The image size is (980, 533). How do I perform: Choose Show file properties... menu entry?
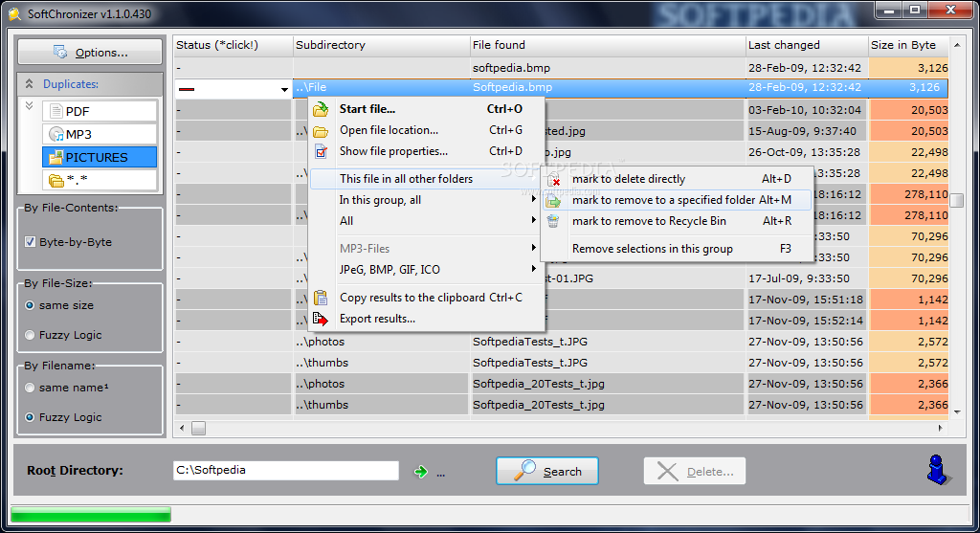tap(427, 151)
